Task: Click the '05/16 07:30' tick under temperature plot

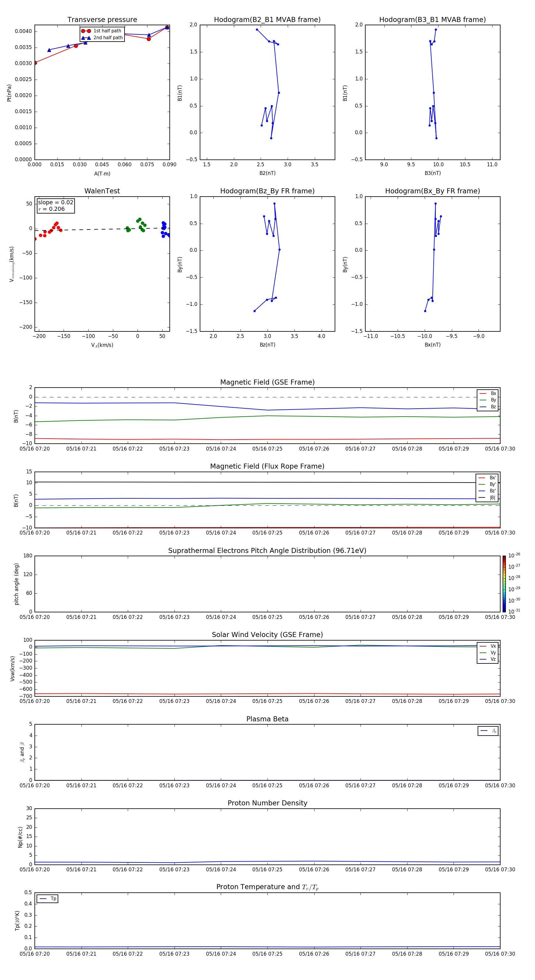Action: point(500,954)
